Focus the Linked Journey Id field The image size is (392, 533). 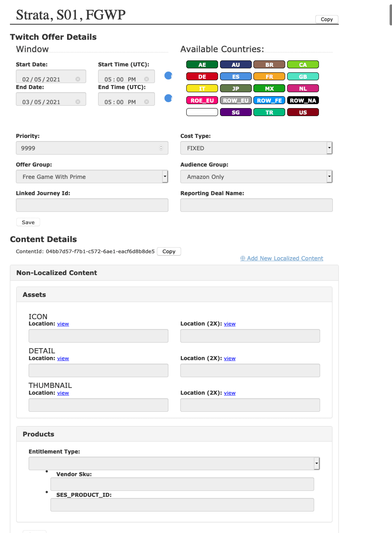click(92, 205)
